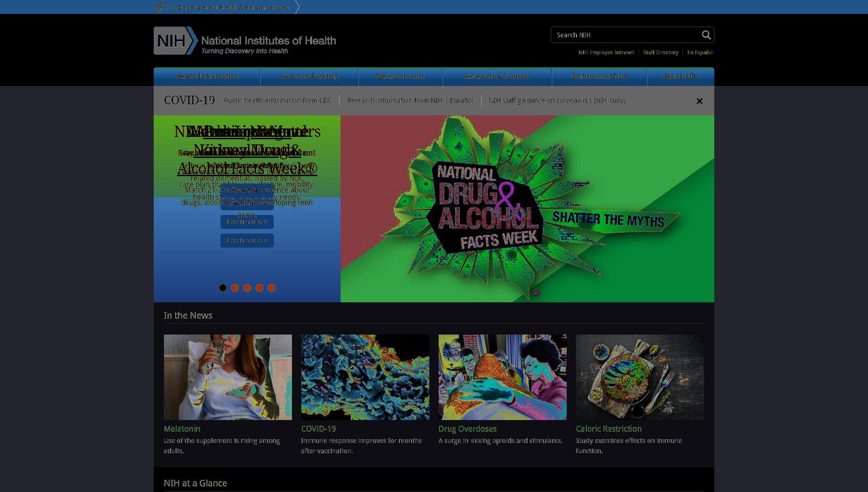
Task: Dismiss the COVID-19 banner with the X
Action: [x=699, y=101]
